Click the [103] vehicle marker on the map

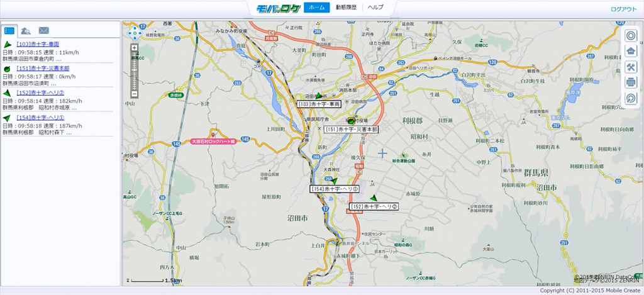[318, 96]
